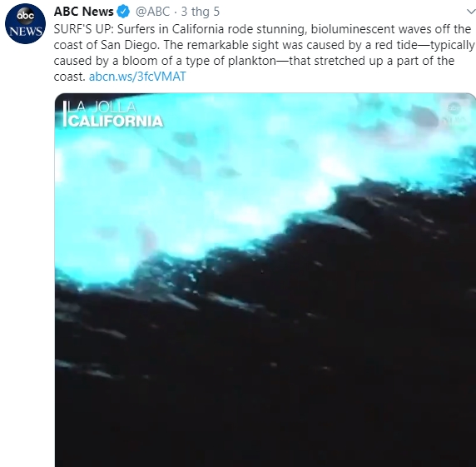The width and height of the screenshot is (476, 467).
Task: Open the abcn.ws/3fcVMAT link
Action: tap(137, 77)
